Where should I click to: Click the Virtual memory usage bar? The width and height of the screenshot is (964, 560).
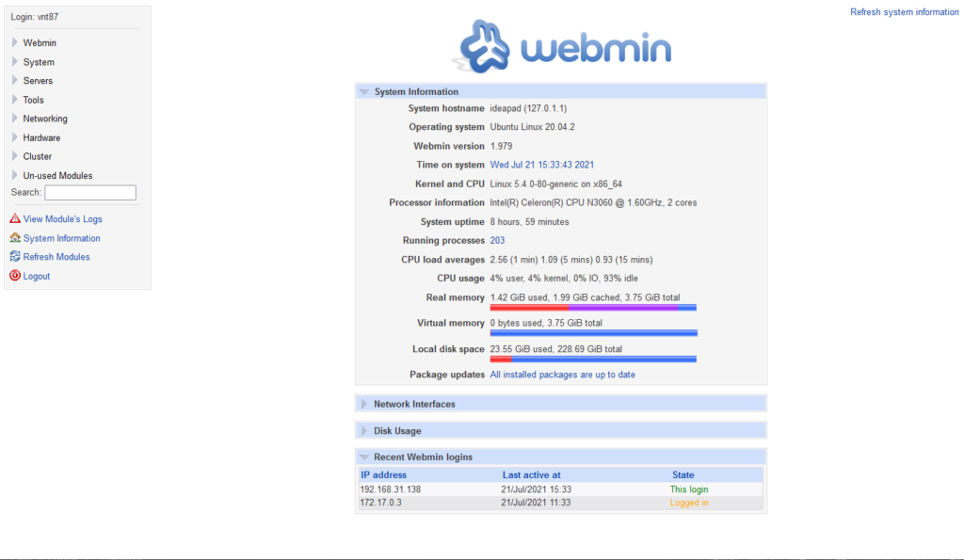tap(593, 333)
